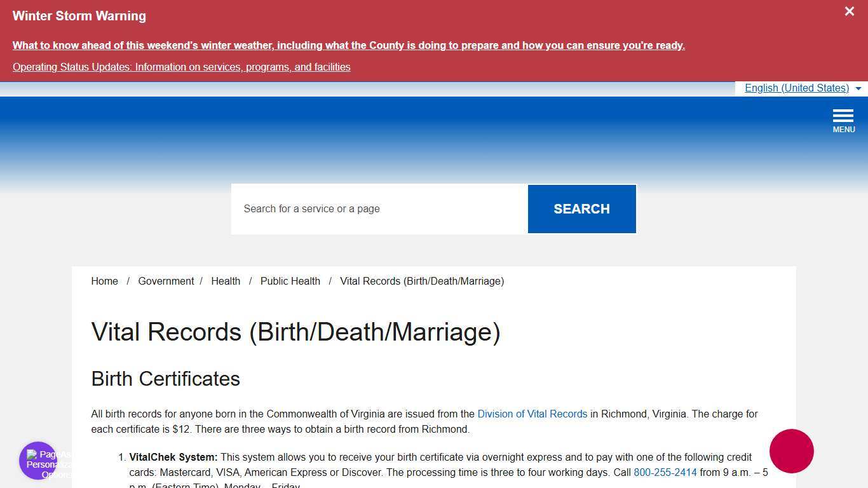Screen dimensions: 868x488
Task: Open the Government breadcrumb link
Action: click(166, 281)
